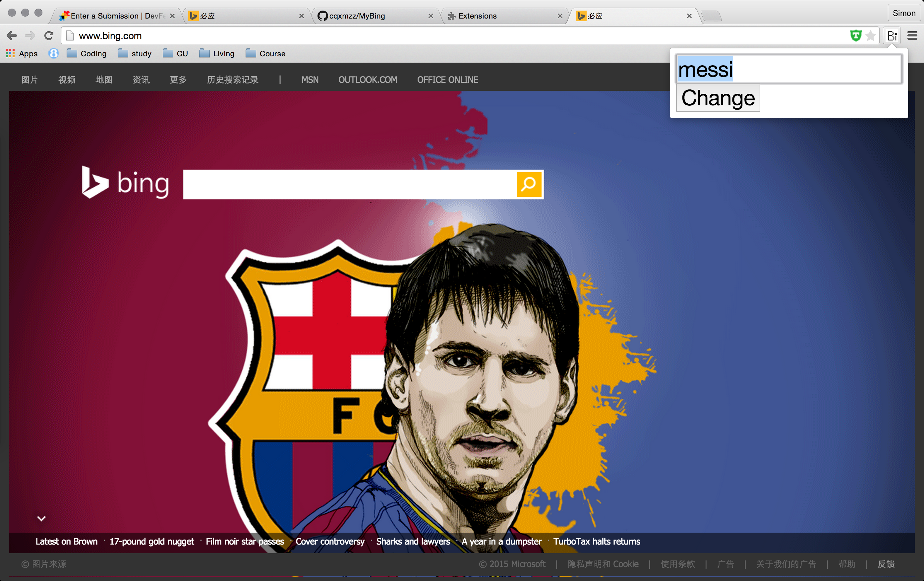Viewport: 924px width, 581px height.
Task: Open the 17-pound gold nugget headline
Action: [151, 542]
